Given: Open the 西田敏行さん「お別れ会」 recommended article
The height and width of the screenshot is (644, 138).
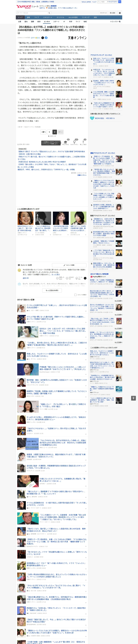Looking at the screenshot, I should coord(56,609).
